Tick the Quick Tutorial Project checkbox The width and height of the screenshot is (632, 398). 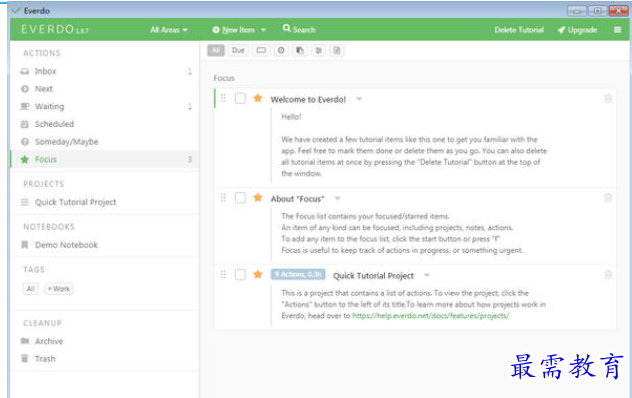click(x=240, y=275)
